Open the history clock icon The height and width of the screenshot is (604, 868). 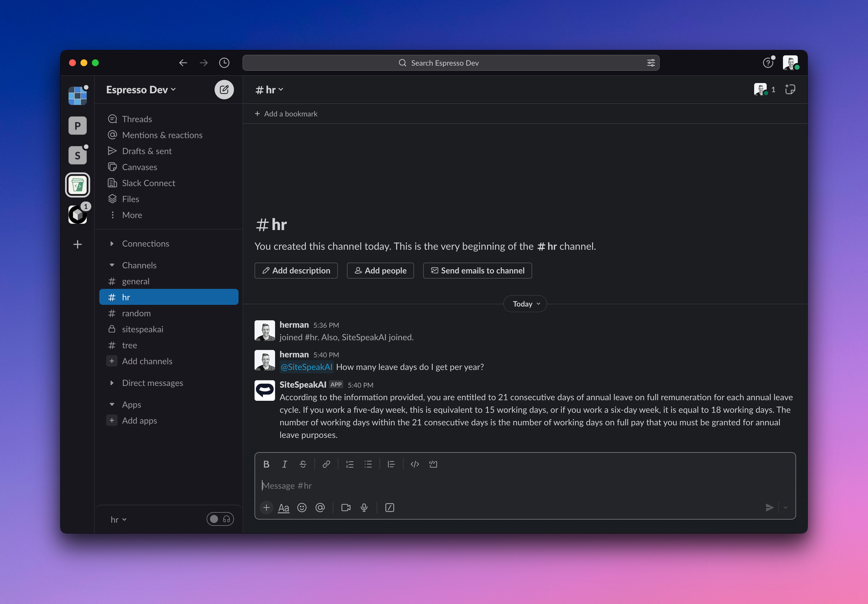click(224, 63)
